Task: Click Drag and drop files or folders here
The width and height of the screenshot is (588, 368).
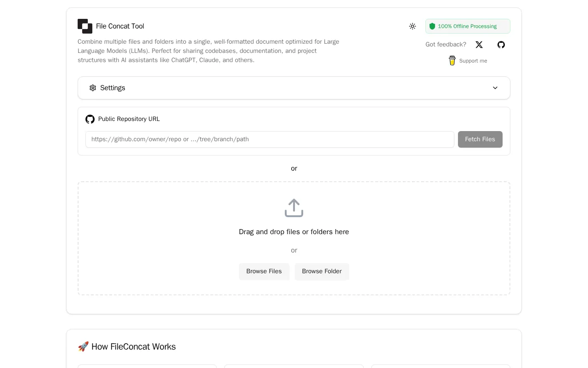Action: 294,232
